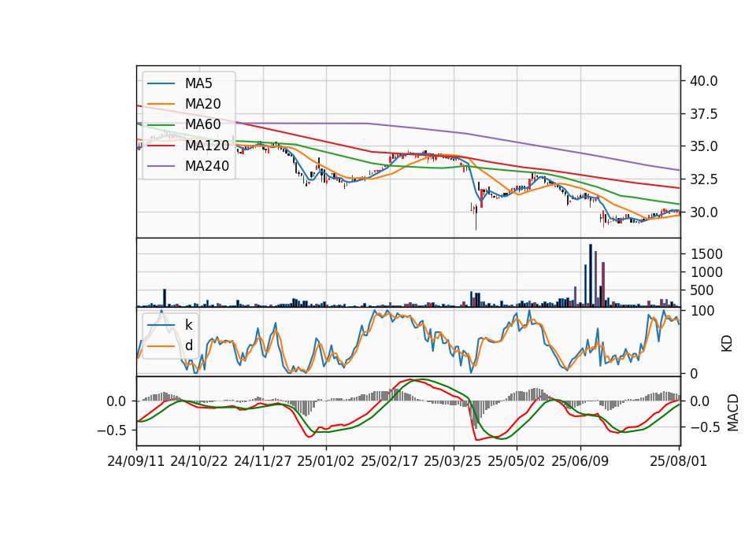
Task: Click the −0.5 label on left MACD axis
Action: pos(112,430)
